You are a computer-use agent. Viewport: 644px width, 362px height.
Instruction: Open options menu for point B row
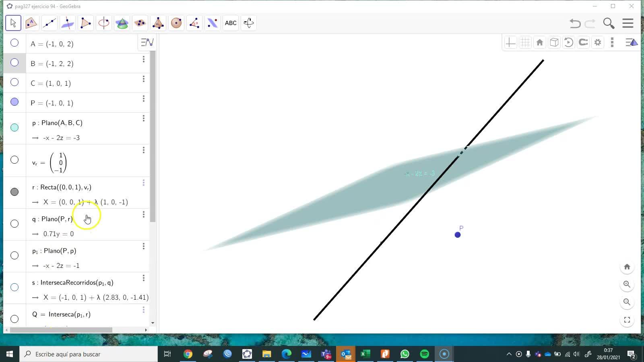pyautogui.click(x=143, y=59)
